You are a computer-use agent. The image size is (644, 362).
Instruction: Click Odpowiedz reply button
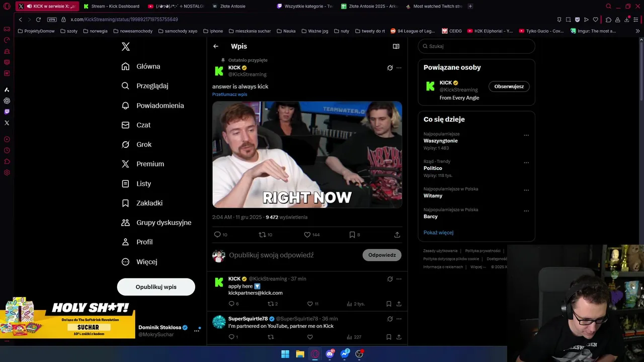[x=382, y=255]
